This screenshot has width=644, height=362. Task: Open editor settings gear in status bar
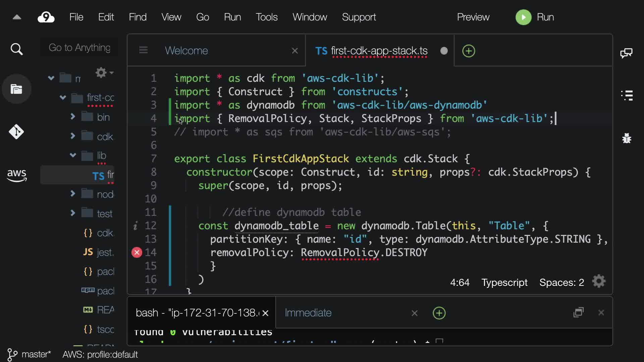tap(599, 282)
